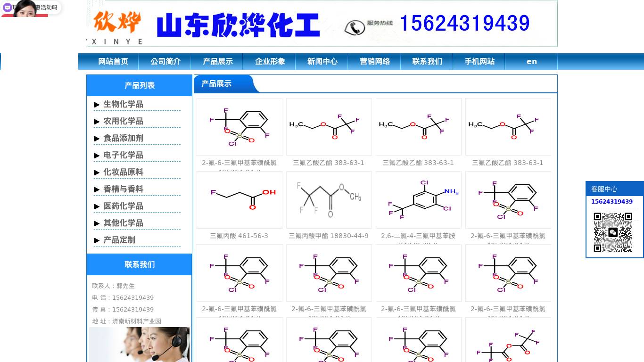
Task: Click the 三氟乙酸乙酯 383-63-1 structure thumbnail
Action: coord(329,126)
